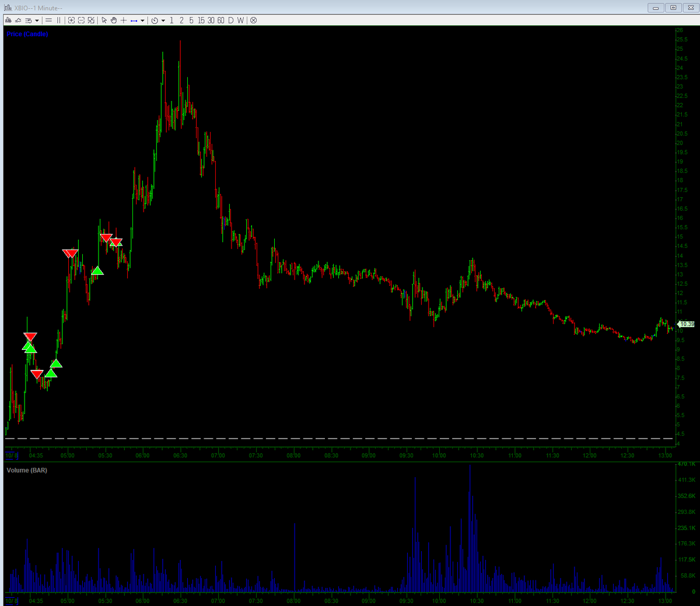Click the zoom-in box tool
The height and width of the screenshot is (606, 700).
70,20
